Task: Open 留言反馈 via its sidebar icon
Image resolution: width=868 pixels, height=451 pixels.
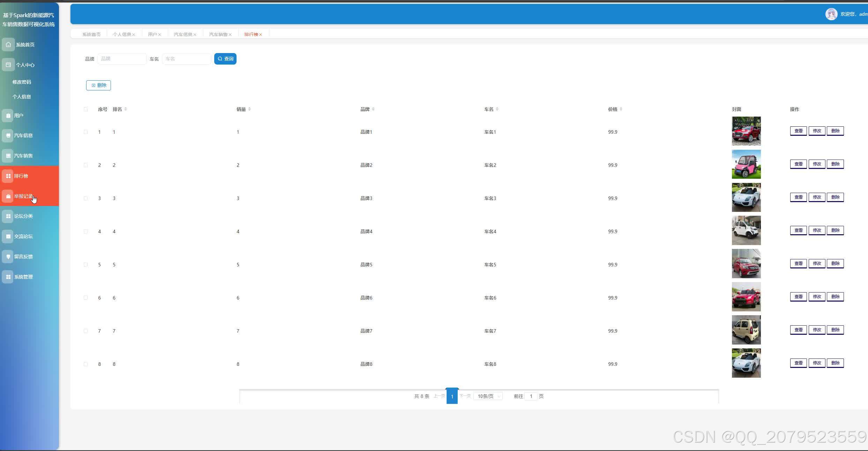Action: click(8, 257)
